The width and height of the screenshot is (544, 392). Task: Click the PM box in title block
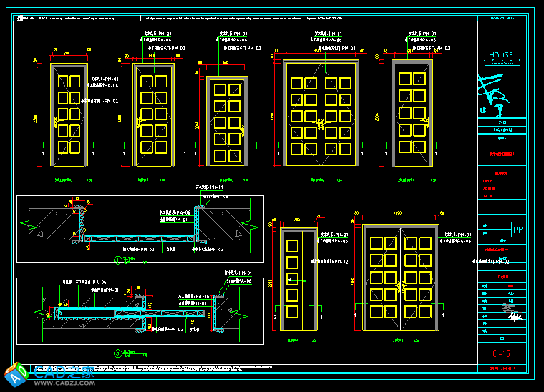[519, 230]
